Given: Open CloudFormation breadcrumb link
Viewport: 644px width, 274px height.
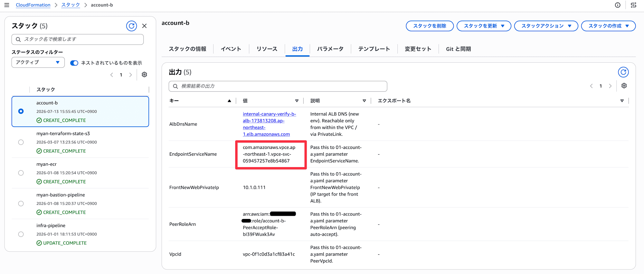Looking at the screenshot, I should click(33, 5).
